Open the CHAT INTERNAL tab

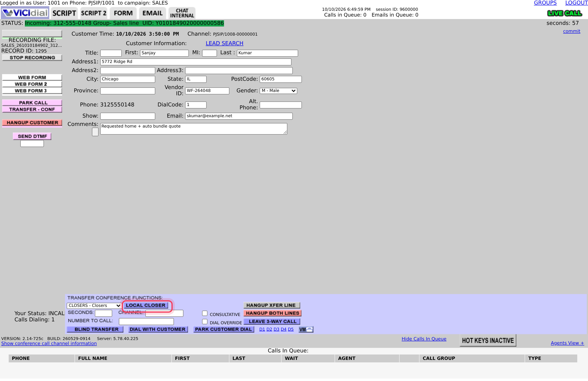(182, 13)
